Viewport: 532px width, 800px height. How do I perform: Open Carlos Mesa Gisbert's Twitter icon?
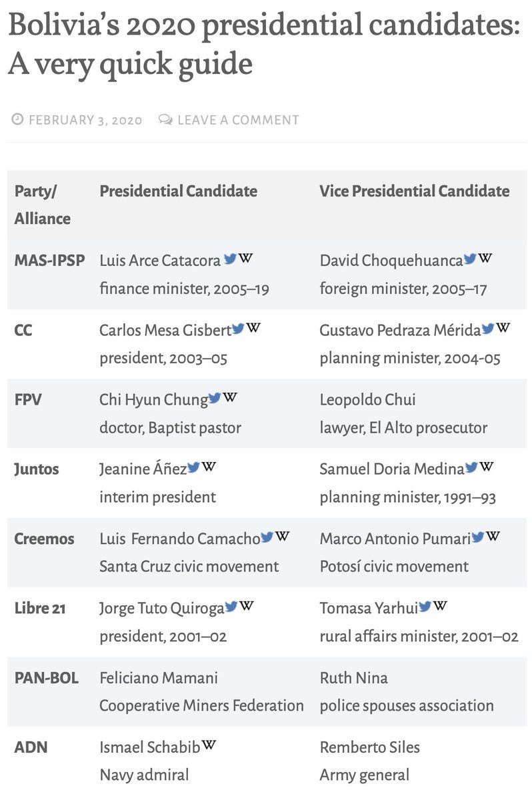point(238,328)
